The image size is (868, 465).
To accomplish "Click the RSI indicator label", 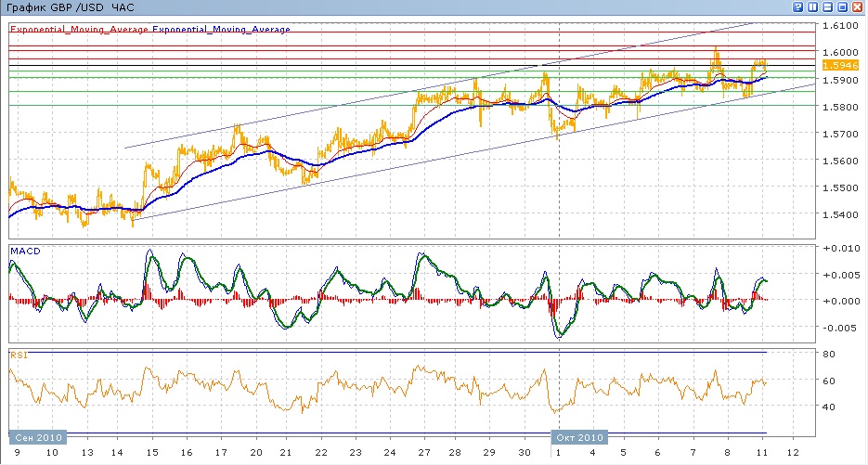I will tap(18, 355).
